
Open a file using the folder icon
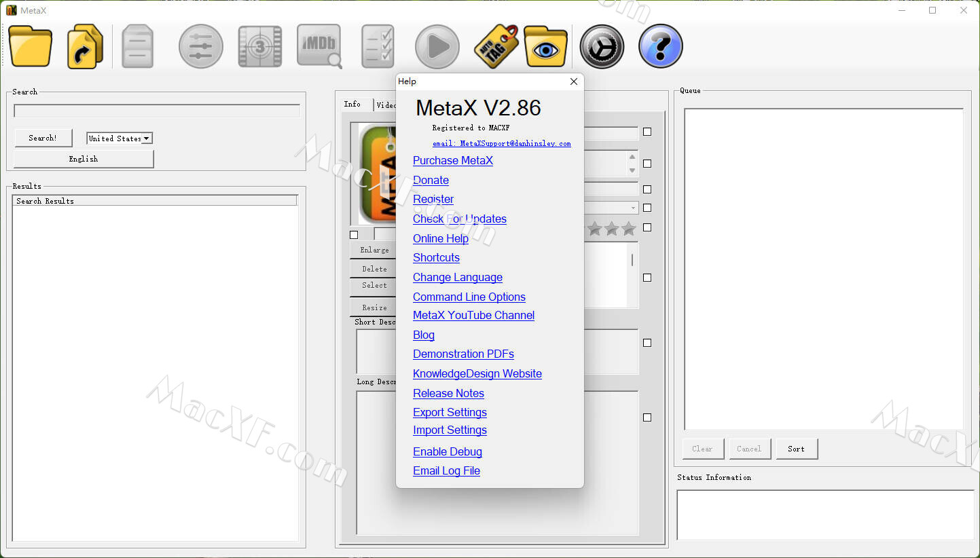coord(30,46)
